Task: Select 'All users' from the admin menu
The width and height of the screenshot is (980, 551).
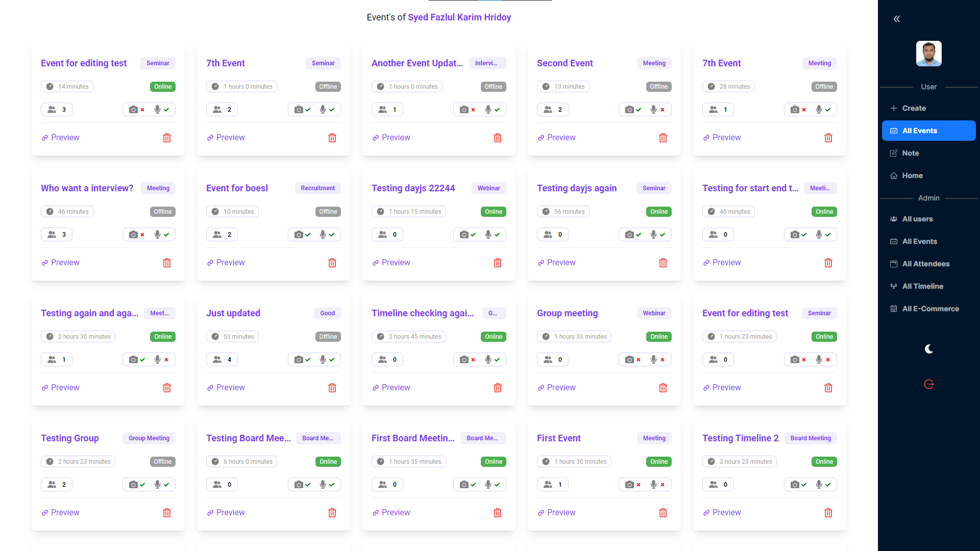Action: click(917, 219)
